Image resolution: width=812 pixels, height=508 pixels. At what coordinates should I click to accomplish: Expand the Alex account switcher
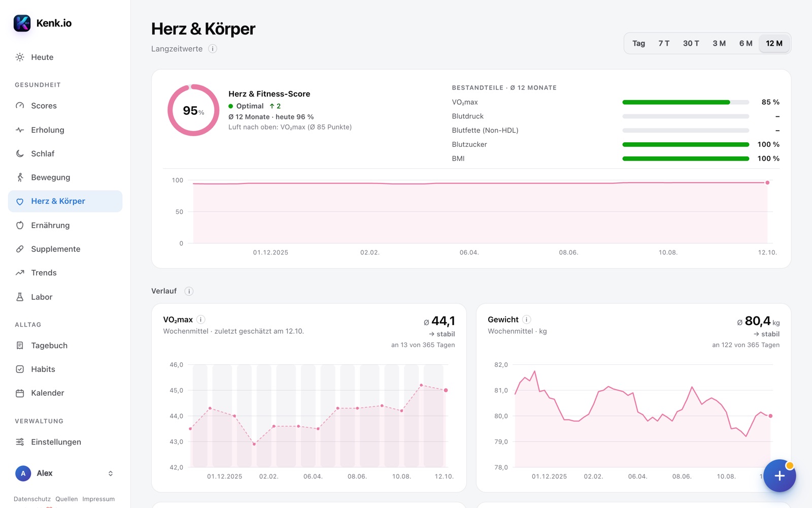point(111,473)
